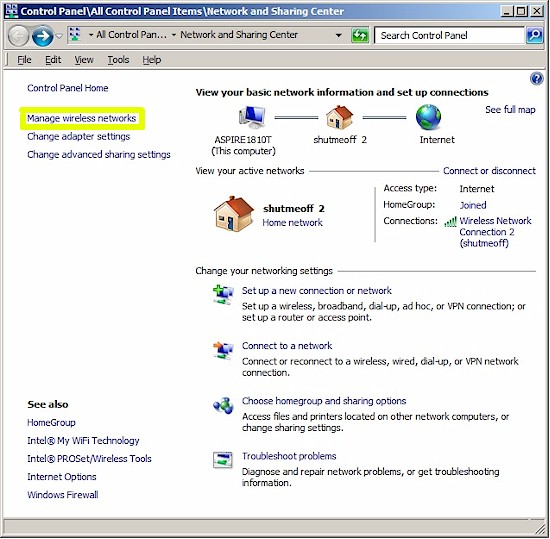Open HomeGroup under See also
Image resolution: width=550 pixels, height=539 pixels.
51,423
